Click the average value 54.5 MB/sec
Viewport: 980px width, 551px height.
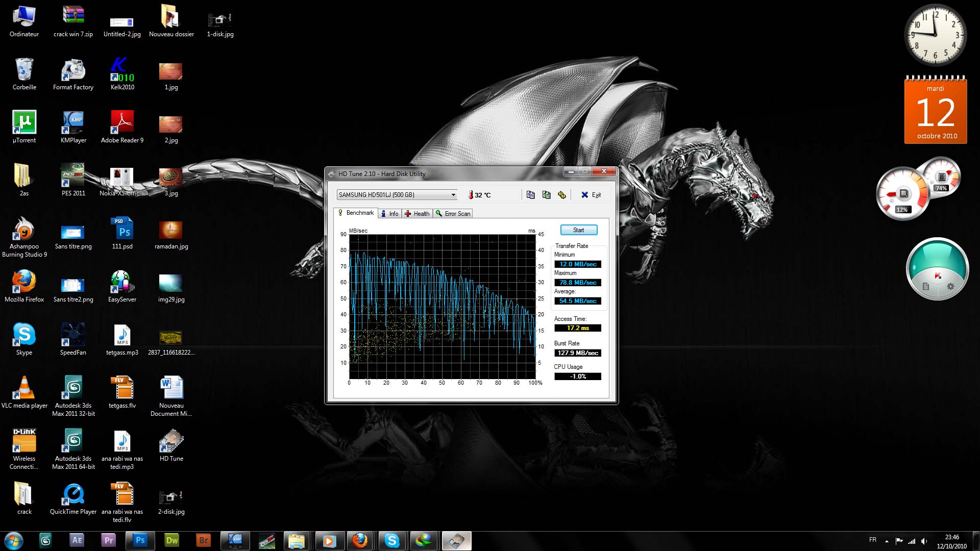[578, 301]
